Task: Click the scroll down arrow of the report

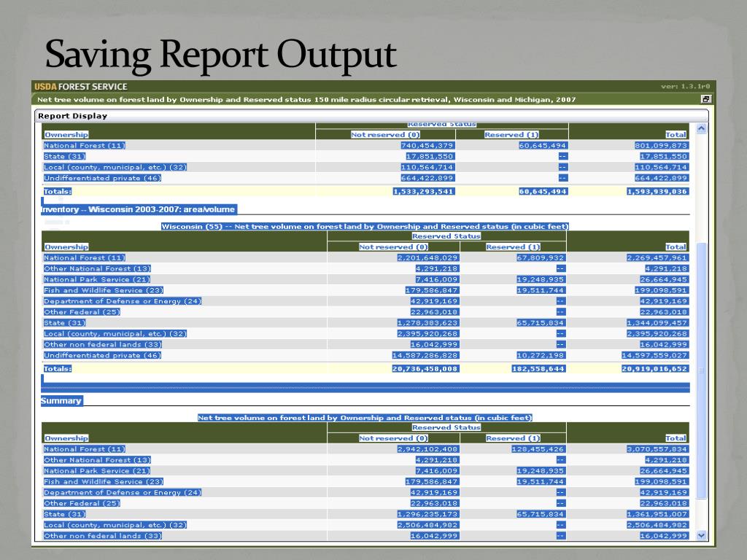Action: (x=701, y=535)
